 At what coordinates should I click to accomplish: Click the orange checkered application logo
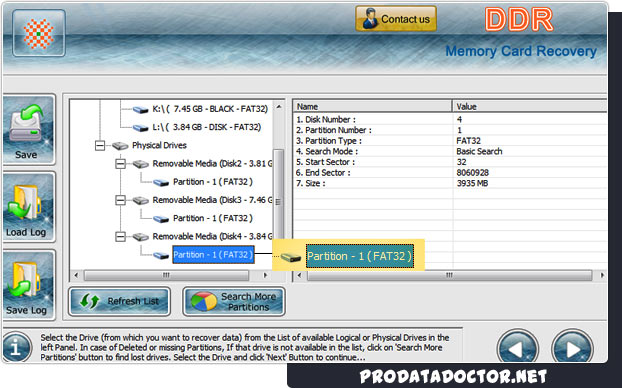[x=38, y=33]
